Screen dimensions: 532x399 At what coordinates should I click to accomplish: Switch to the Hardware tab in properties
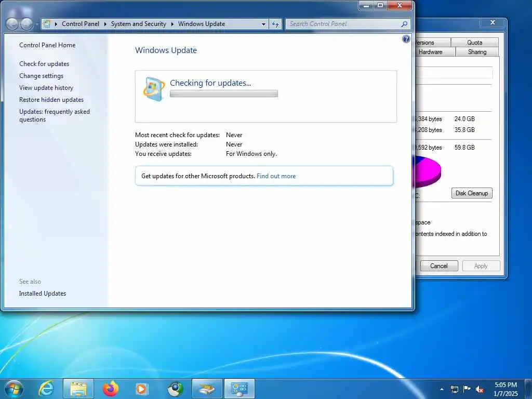pyautogui.click(x=430, y=52)
